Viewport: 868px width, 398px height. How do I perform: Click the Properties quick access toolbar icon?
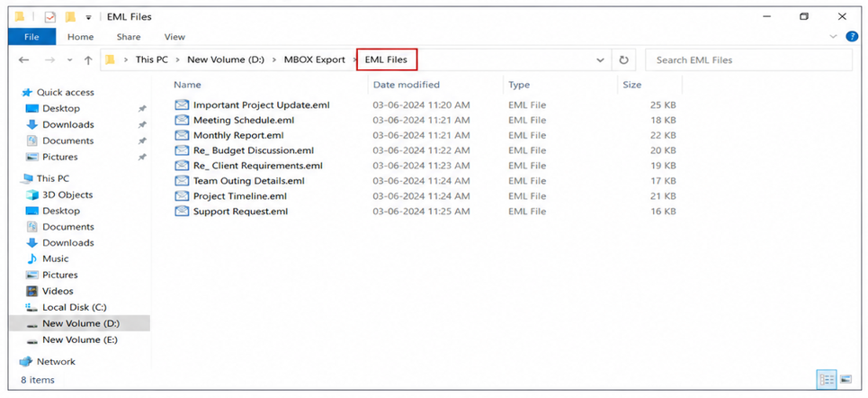coord(49,17)
